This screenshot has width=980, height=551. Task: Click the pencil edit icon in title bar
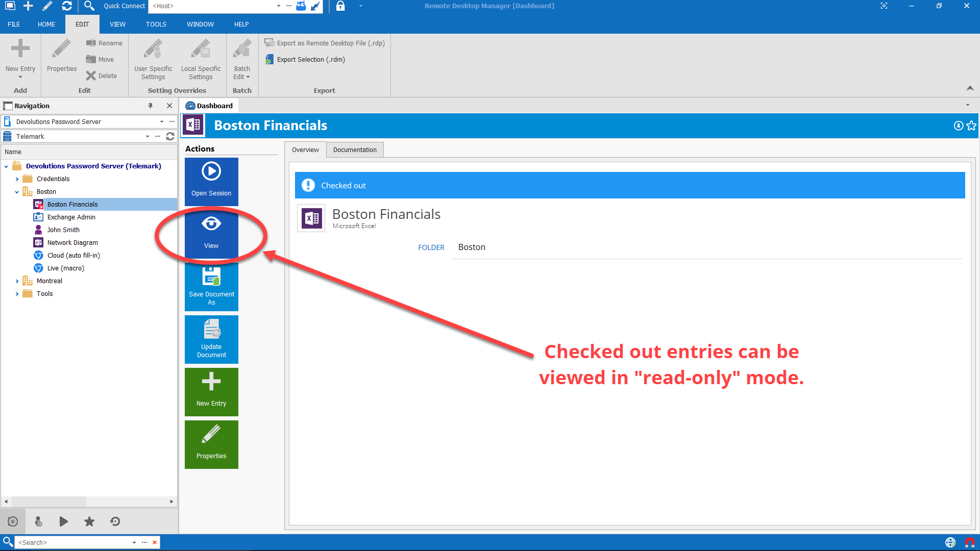point(47,6)
